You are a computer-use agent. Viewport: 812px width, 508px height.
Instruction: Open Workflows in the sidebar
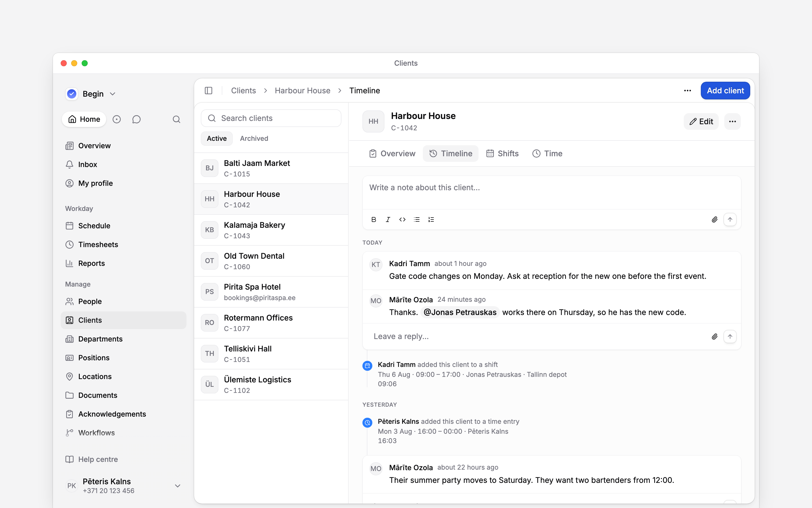[124, 433]
